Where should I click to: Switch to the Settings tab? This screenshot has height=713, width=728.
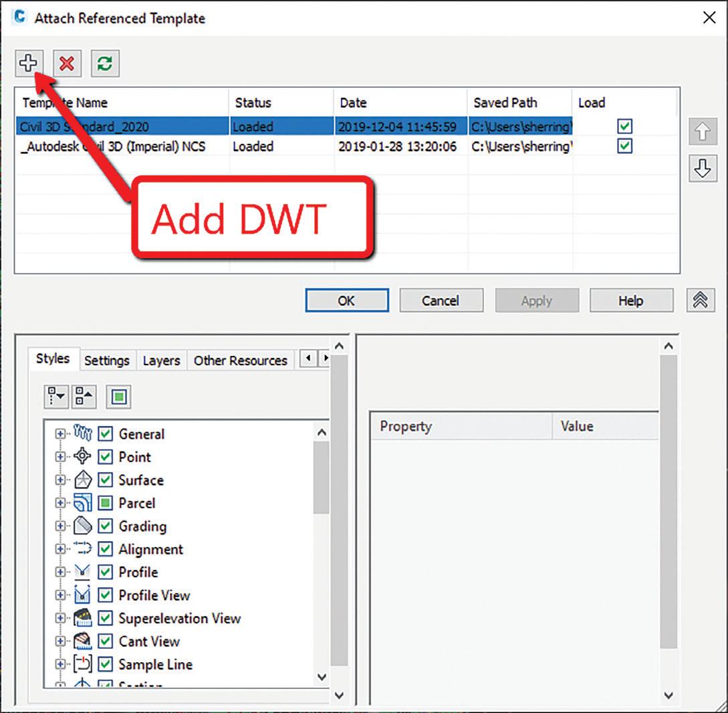point(107,361)
